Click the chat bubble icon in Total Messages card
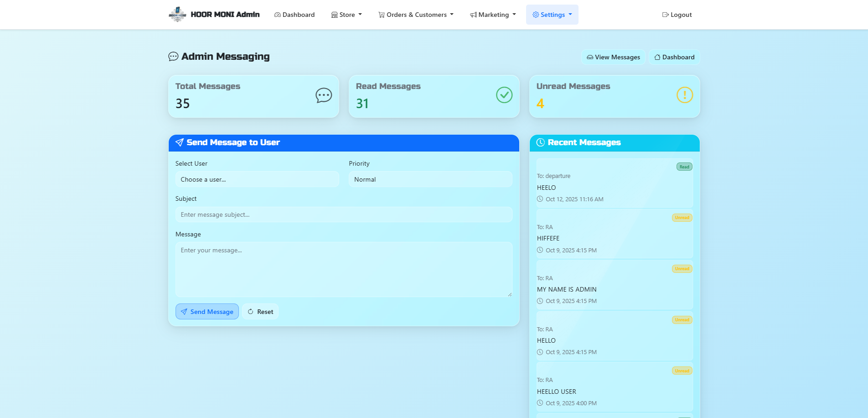868x418 pixels. click(324, 95)
